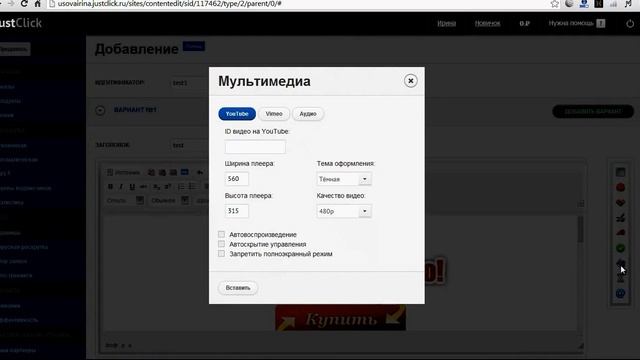Click the heart icon in right panel
Viewport: 640px width, 360px height.
[620, 202]
